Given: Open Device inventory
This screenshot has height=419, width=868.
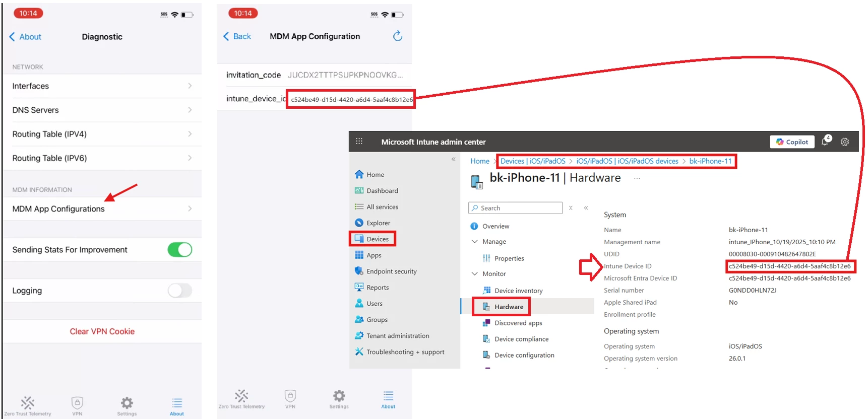Looking at the screenshot, I should point(512,291).
